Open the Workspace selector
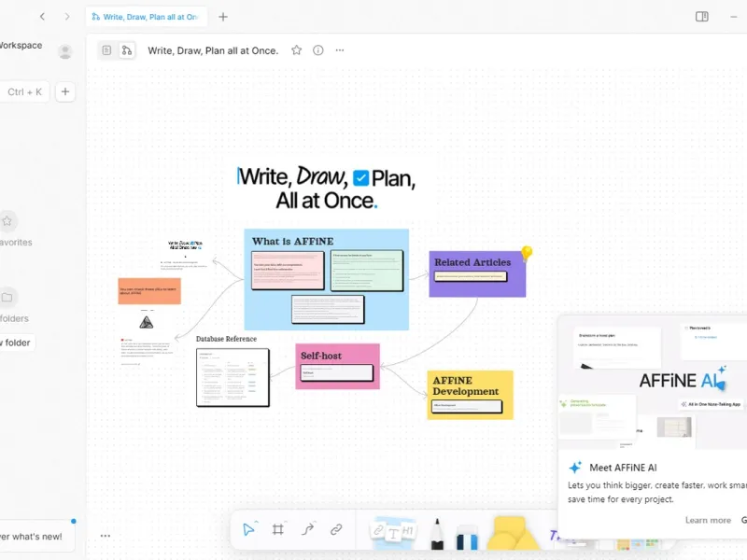Screen dimensions: 747x560 tap(21, 45)
